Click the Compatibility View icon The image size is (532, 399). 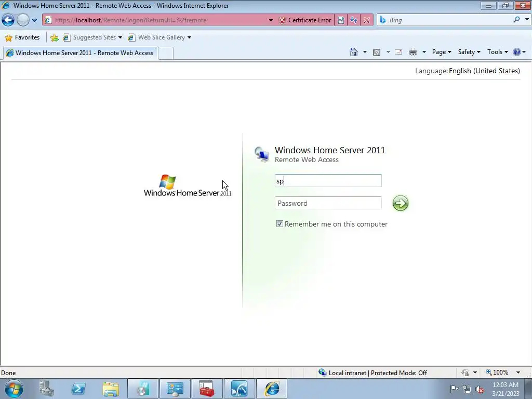pyautogui.click(x=341, y=20)
